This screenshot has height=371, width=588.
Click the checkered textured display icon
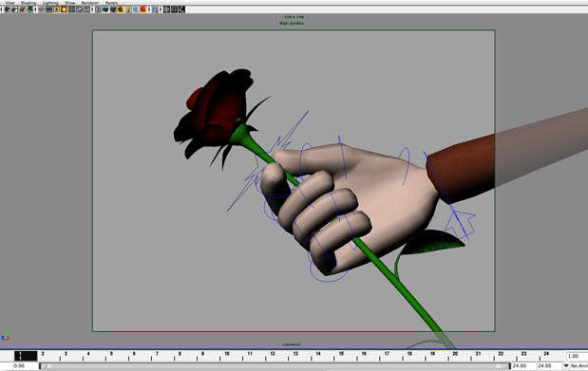(x=121, y=9)
